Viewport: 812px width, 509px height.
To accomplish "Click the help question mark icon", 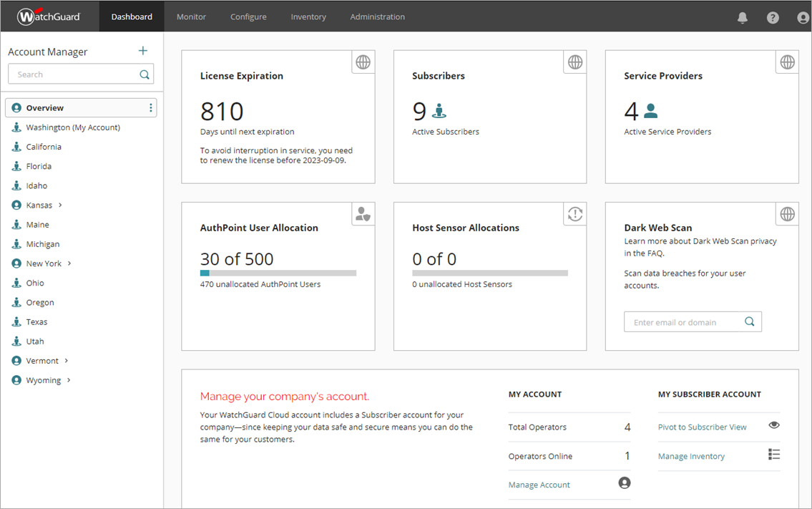I will [x=773, y=17].
